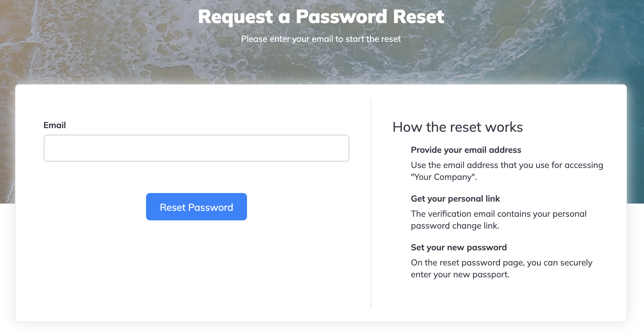644x334 pixels.
Task: Click the word reset in the subtitle
Action: (x=391, y=39)
